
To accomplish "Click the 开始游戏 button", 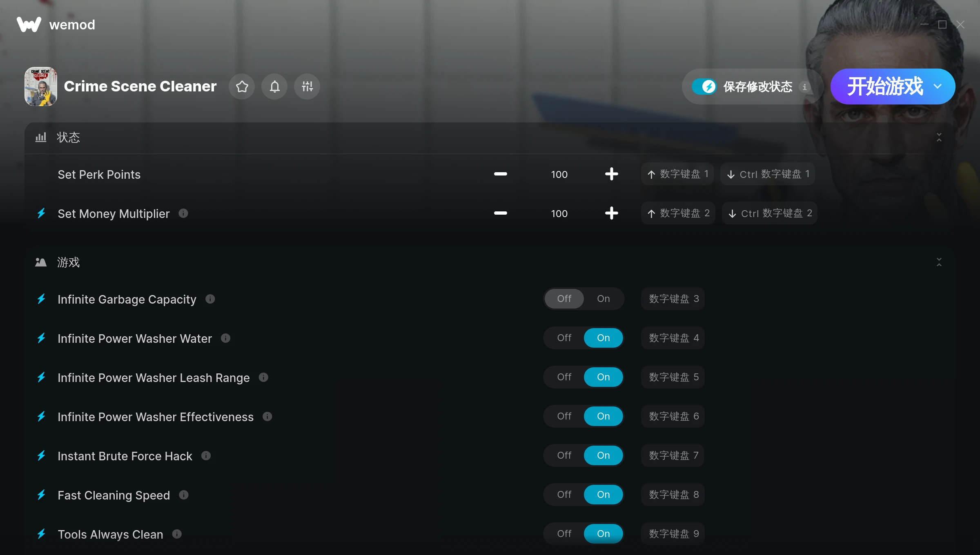I will pos(885,87).
